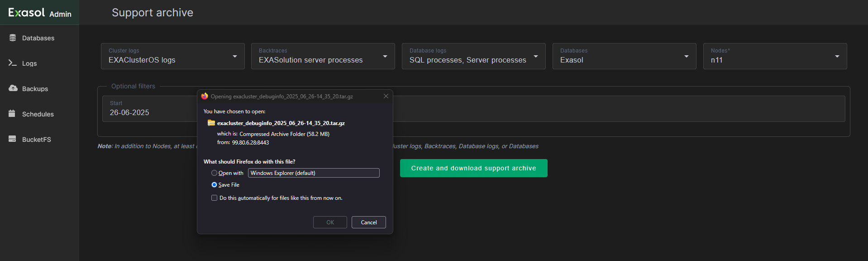The image size is (868, 261).
Task: Click the Support archive page heading
Action: tap(153, 13)
